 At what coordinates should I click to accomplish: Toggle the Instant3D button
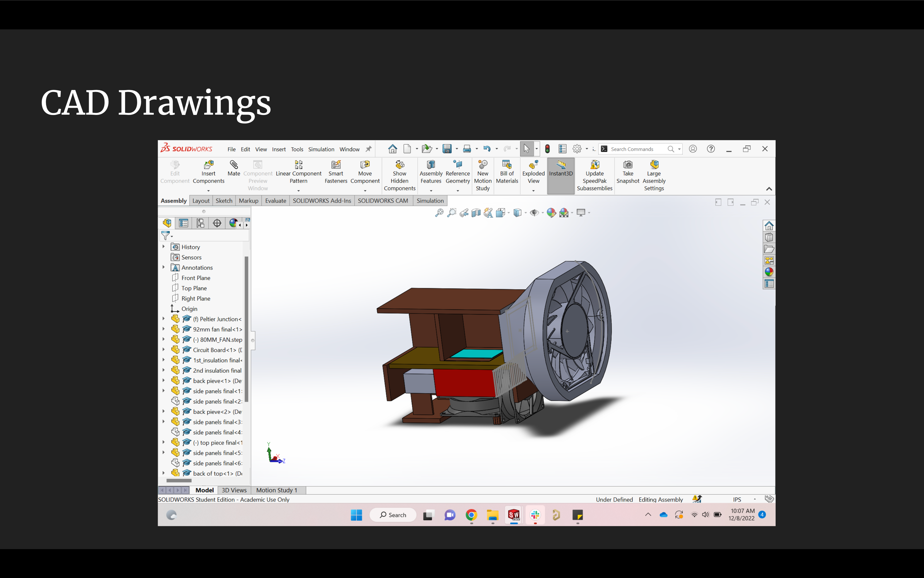pos(560,169)
